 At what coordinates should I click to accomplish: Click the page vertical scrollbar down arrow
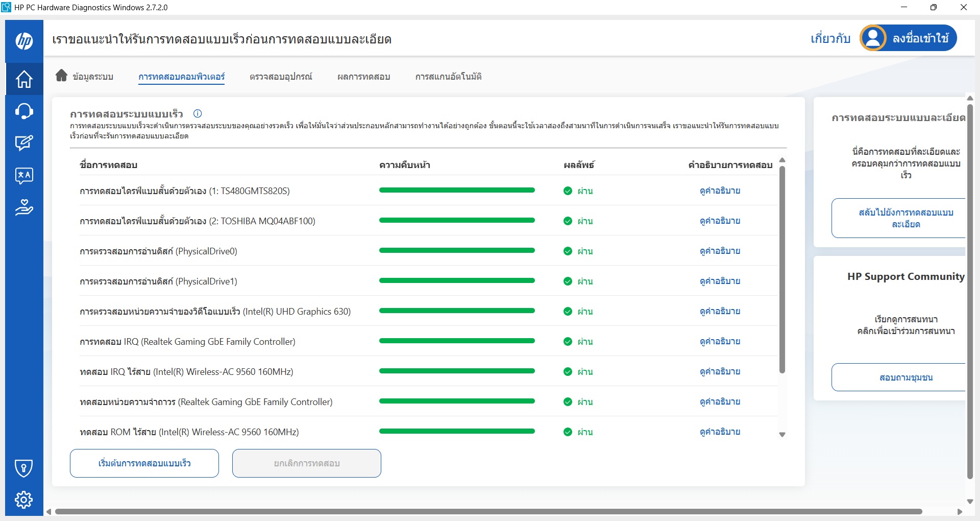pos(970,502)
